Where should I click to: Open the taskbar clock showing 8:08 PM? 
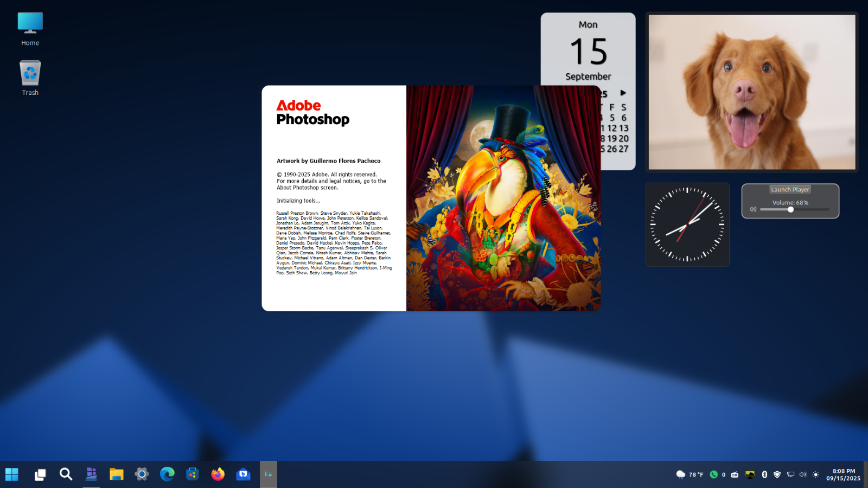pyautogui.click(x=843, y=474)
